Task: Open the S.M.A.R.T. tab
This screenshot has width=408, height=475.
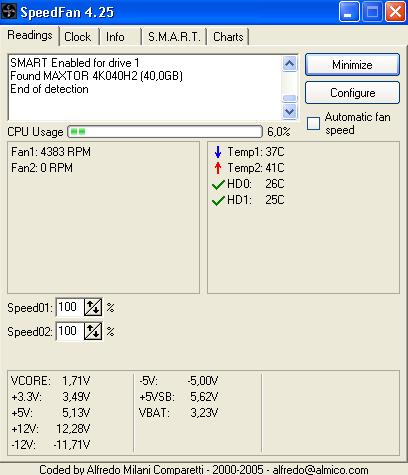Action: tap(174, 37)
